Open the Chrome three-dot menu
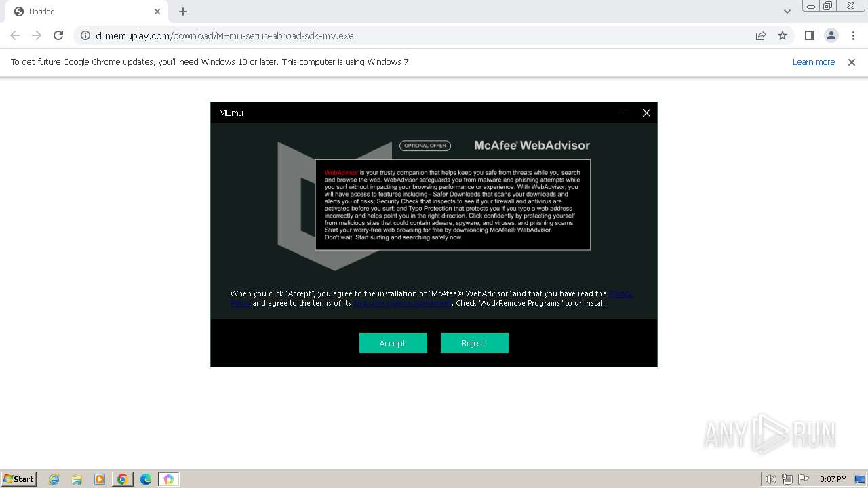Image resolution: width=868 pixels, height=488 pixels. [853, 35]
